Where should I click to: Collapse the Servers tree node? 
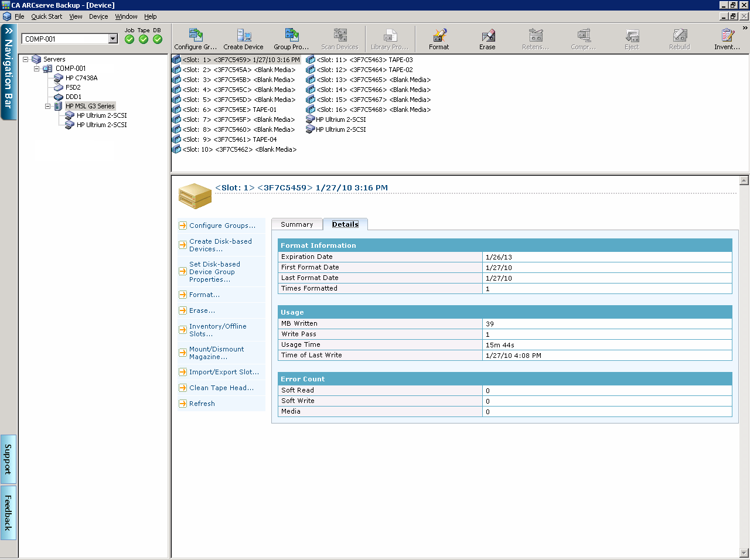26,59
